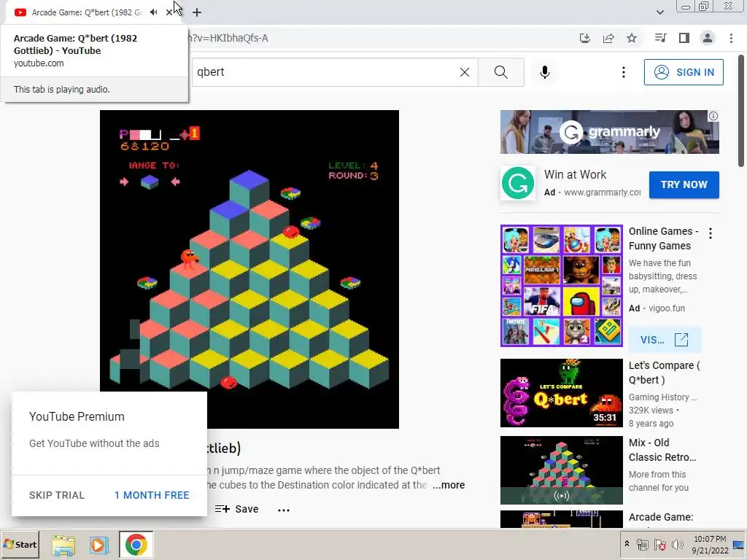
Task: Click SKIP TRIAL in the YouTube Premium popup
Action: [57, 495]
